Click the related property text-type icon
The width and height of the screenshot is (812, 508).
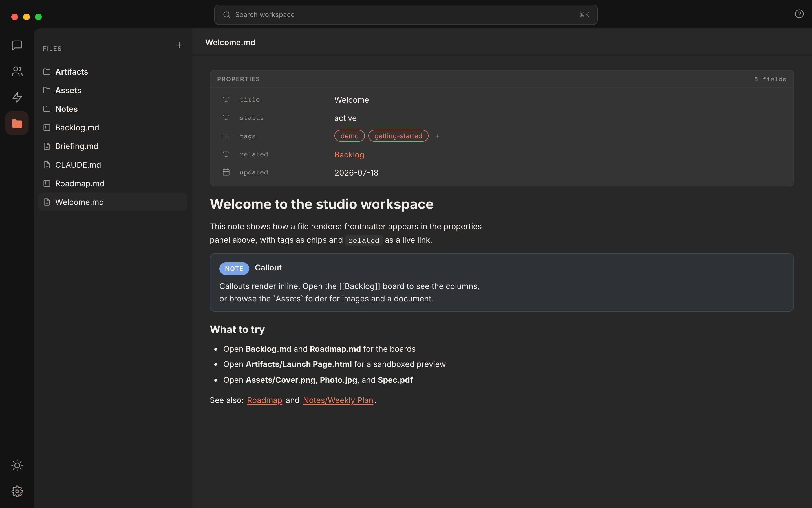(226, 154)
